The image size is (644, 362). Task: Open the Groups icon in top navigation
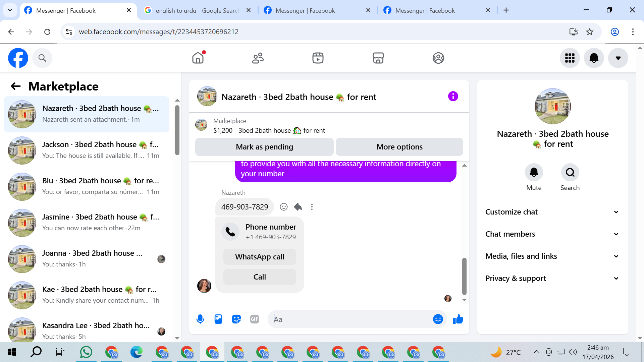pyautogui.click(x=438, y=58)
